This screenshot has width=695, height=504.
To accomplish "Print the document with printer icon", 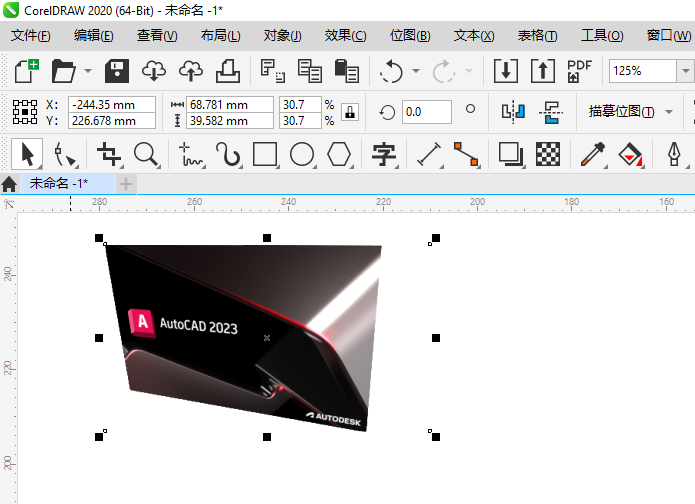I will [228, 71].
